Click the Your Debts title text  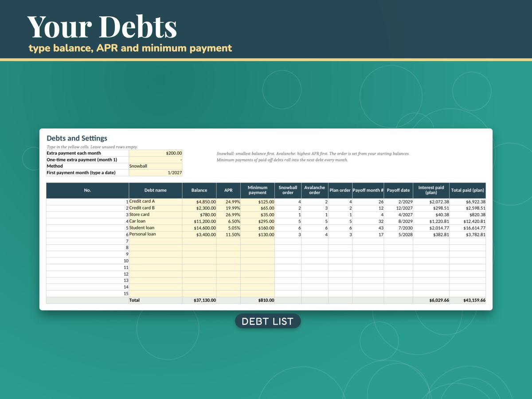click(x=102, y=26)
